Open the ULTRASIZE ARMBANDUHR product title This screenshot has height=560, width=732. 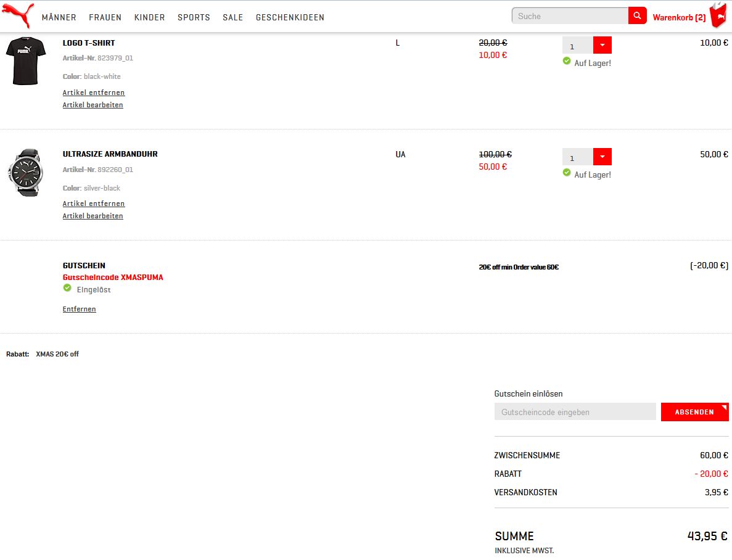point(110,154)
